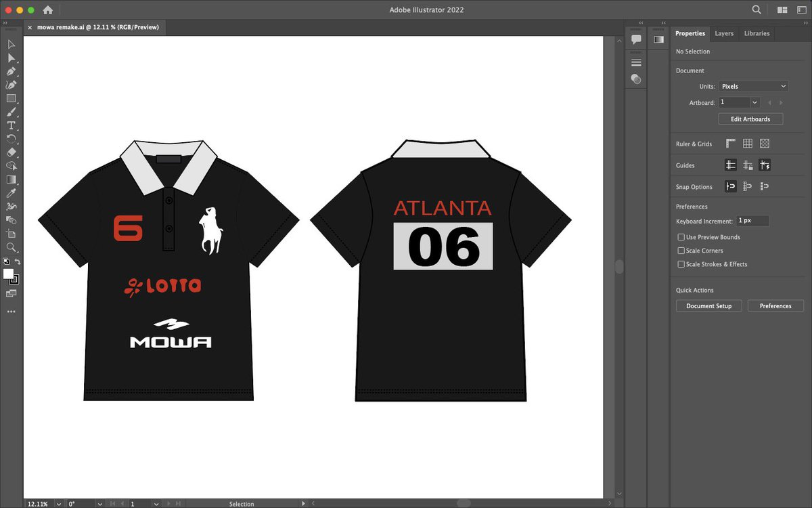Screen dimensions: 812x508
Task: Click Default Fill and Stroke icon
Action: pos(6,261)
